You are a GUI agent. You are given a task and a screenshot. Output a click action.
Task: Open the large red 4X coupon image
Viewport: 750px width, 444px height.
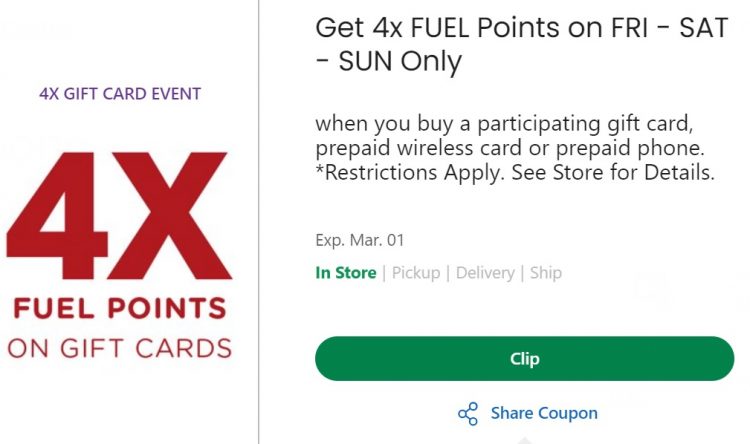pyautogui.click(x=119, y=216)
